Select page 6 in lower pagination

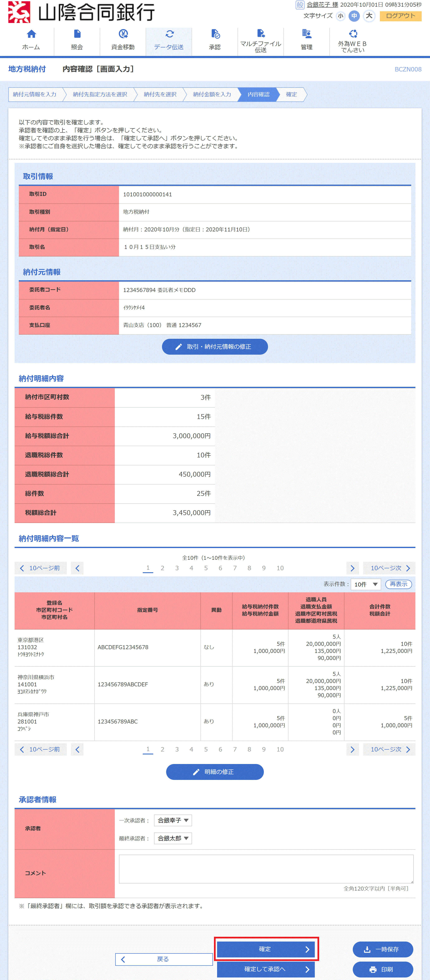pos(220,749)
